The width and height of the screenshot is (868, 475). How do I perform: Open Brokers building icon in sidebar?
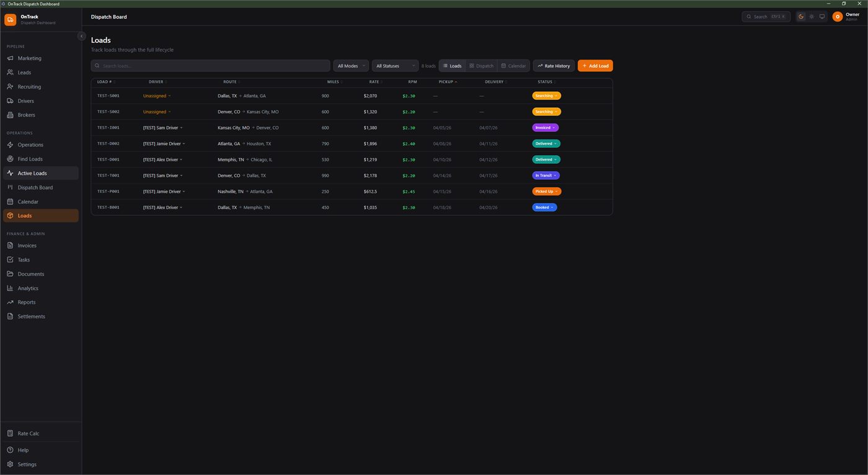click(x=10, y=115)
